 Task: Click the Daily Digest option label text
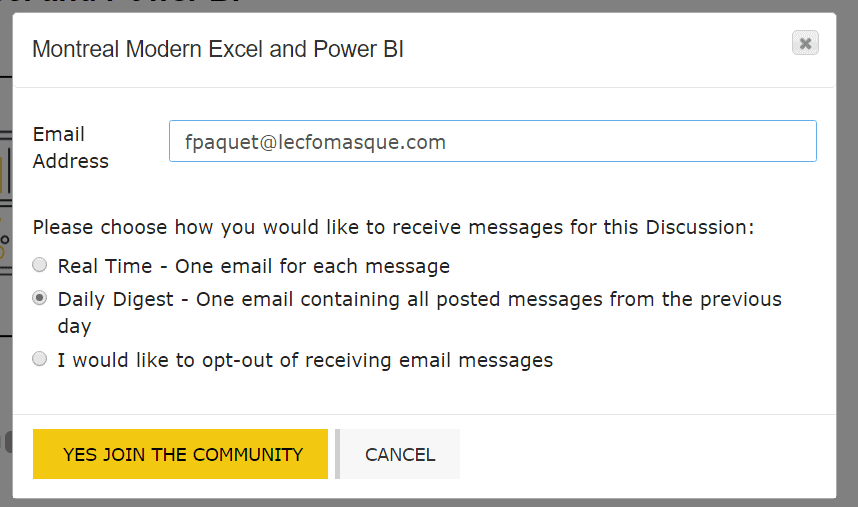[x=419, y=299]
